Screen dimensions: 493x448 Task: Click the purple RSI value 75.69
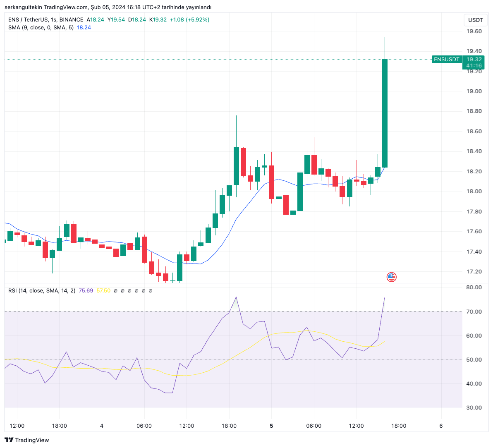click(86, 291)
